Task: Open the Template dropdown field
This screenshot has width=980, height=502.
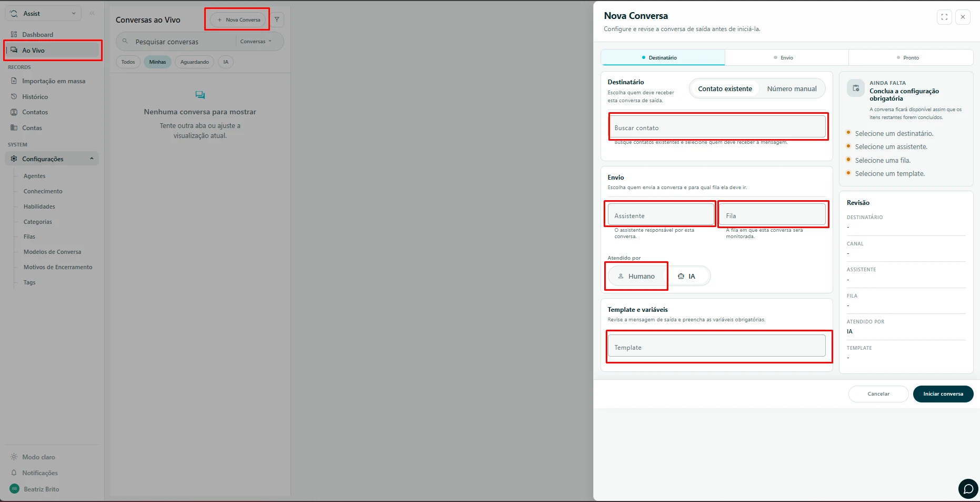Action: 716,346
